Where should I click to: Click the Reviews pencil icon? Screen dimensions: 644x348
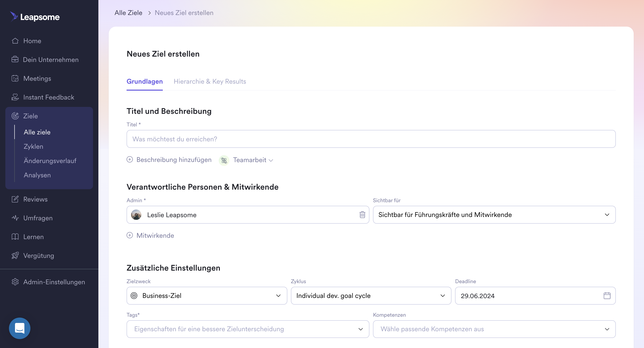click(15, 199)
